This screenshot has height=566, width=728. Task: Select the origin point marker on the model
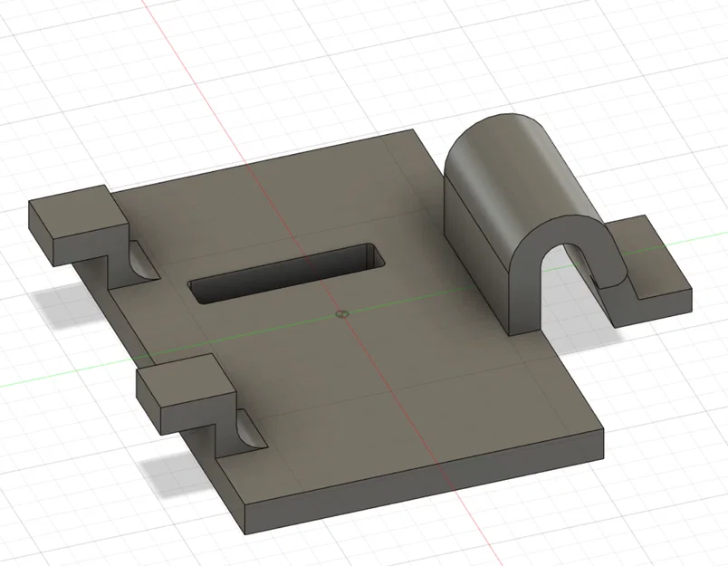pos(342,314)
